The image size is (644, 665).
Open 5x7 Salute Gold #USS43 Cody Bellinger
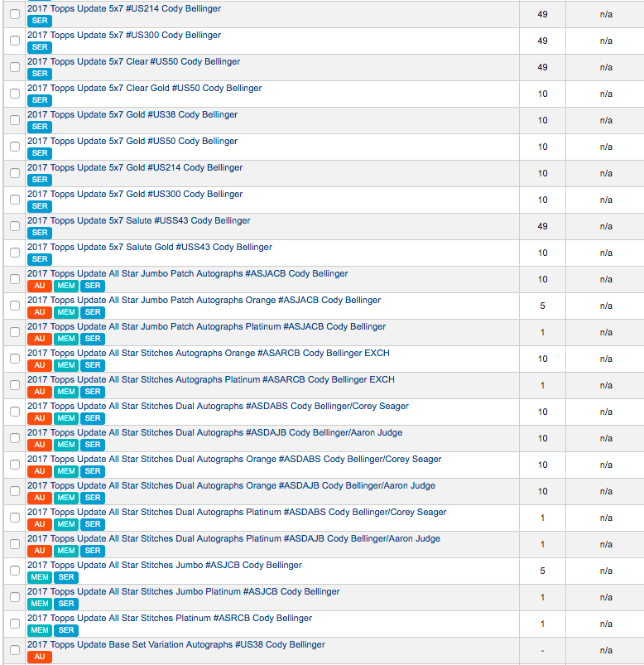tap(150, 248)
